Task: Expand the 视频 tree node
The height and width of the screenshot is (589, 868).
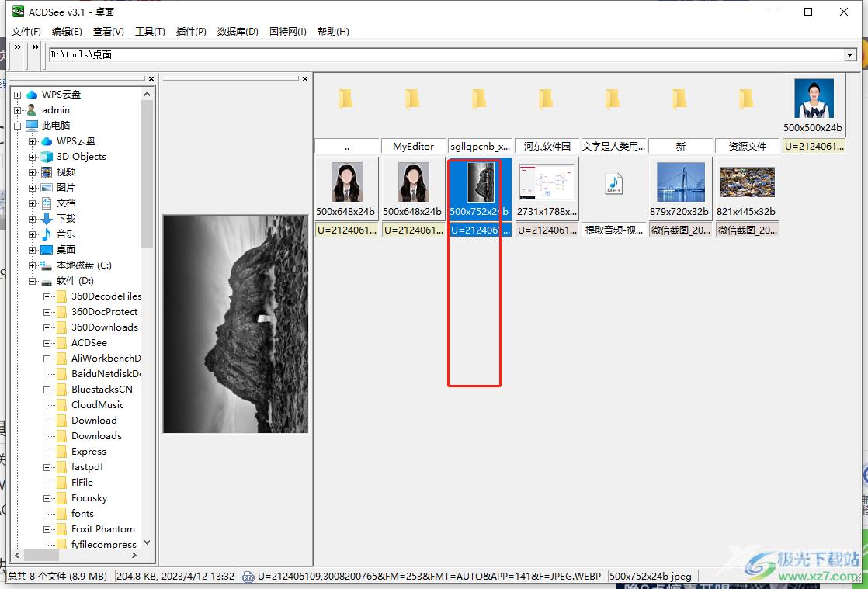Action: click(x=32, y=172)
